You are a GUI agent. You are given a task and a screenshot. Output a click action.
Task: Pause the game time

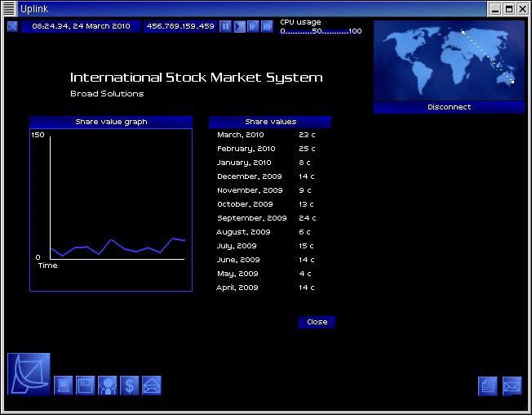225,26
